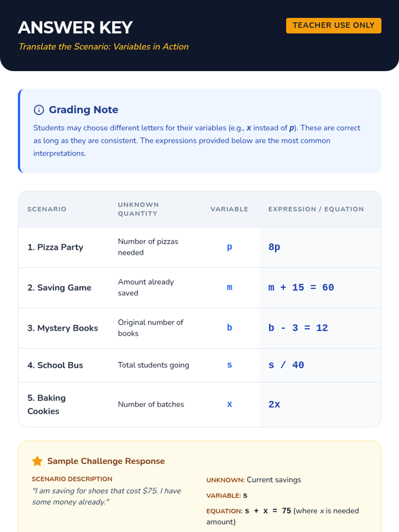Click the TEACHER USE ONLY badge
399x532 pixels.
coord(333,26)
